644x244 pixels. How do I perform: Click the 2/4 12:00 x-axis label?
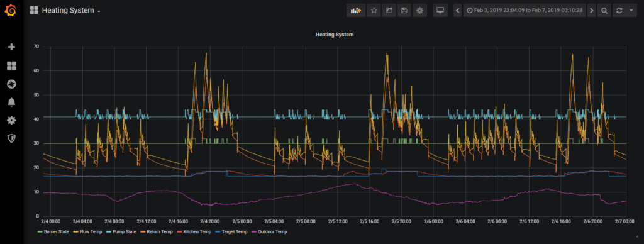[147, 221]
